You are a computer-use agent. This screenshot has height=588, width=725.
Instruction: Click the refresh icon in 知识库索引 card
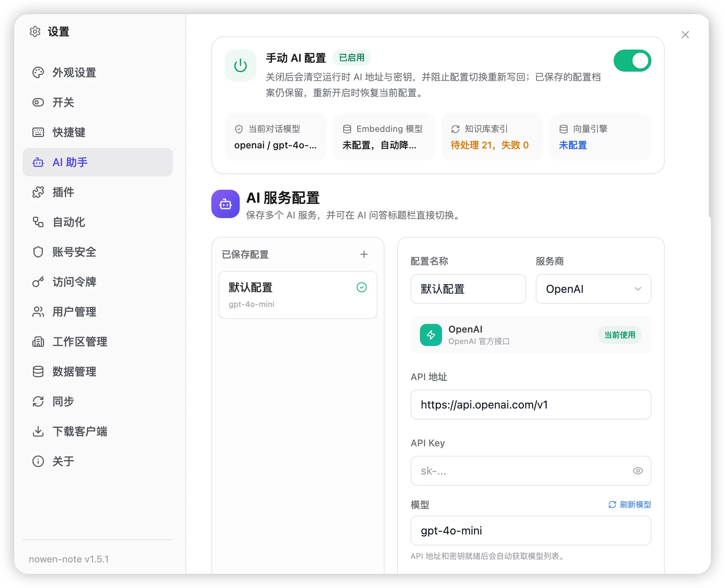click(x=455, y=129)
